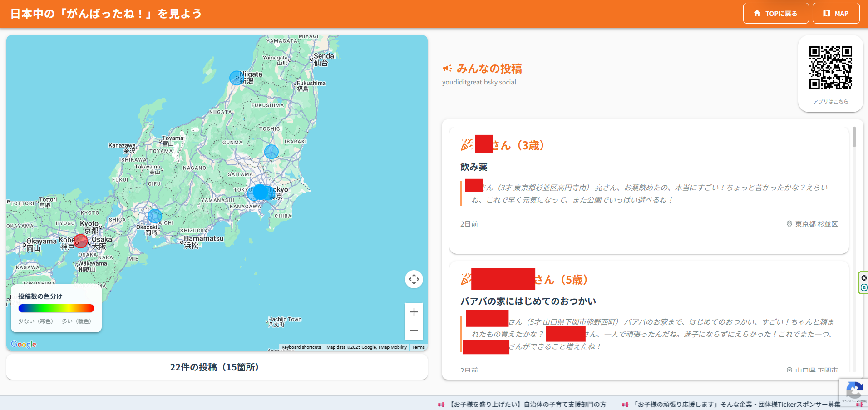Select the blue marker in Tochigi area
868x410 pixels.
271,152
